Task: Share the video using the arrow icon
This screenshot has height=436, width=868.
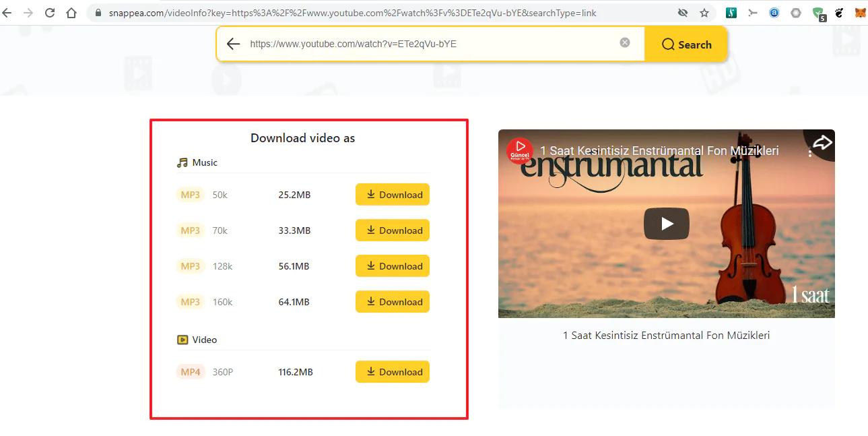Action: coord(822,142)
